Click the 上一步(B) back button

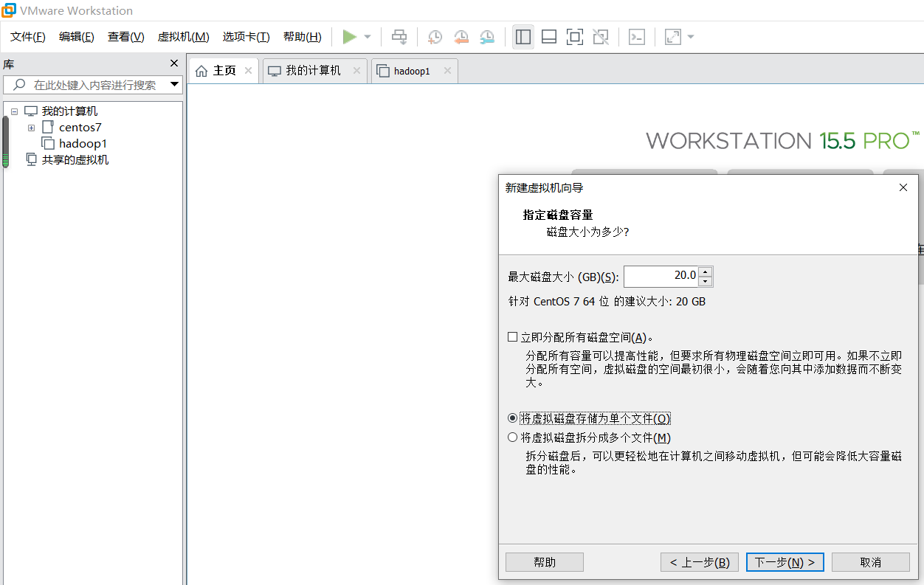pyautogui.click(x=700, y=562)
